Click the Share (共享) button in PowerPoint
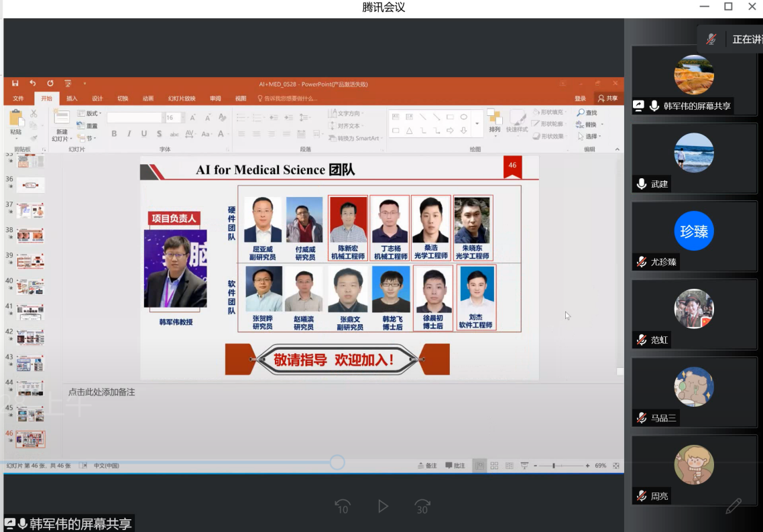This screenshot has width=763, height=532. tap(608, 98)
